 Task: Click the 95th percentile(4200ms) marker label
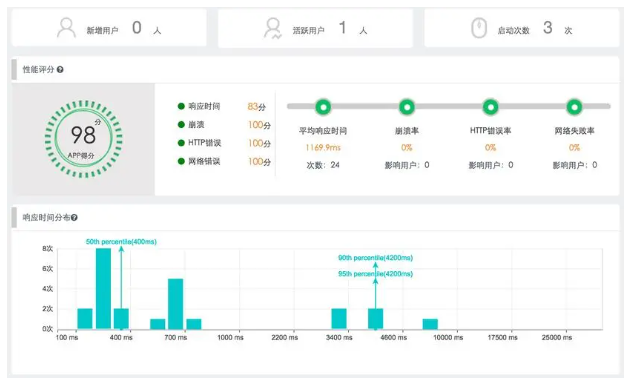pyautogui.click(x=375, y=274)
